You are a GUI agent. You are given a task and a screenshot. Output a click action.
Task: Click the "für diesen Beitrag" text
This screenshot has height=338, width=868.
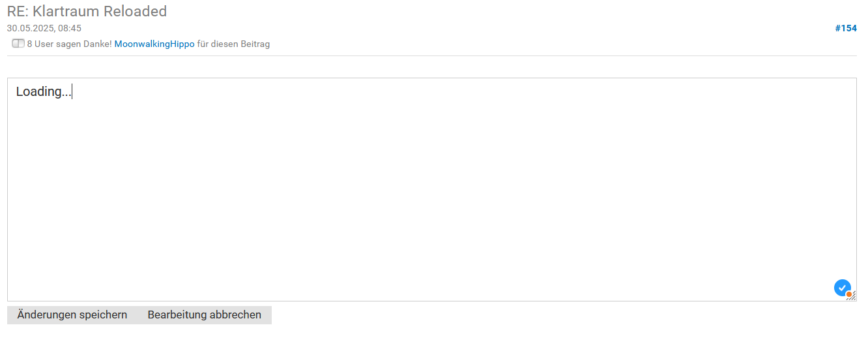coord(233,44)
